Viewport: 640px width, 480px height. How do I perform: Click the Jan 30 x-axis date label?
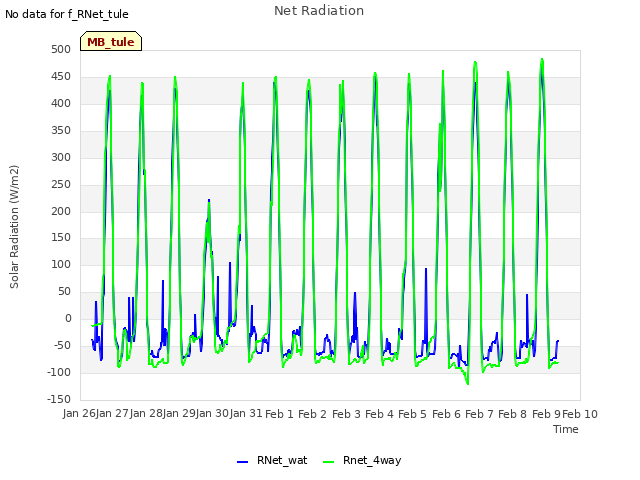(213, 413)
